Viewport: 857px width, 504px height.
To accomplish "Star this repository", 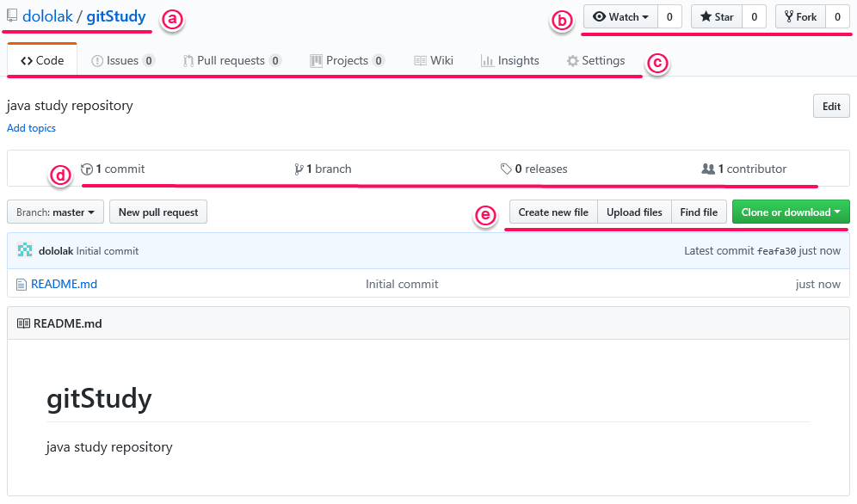I will pyautogui.click(x=717, y=17).
